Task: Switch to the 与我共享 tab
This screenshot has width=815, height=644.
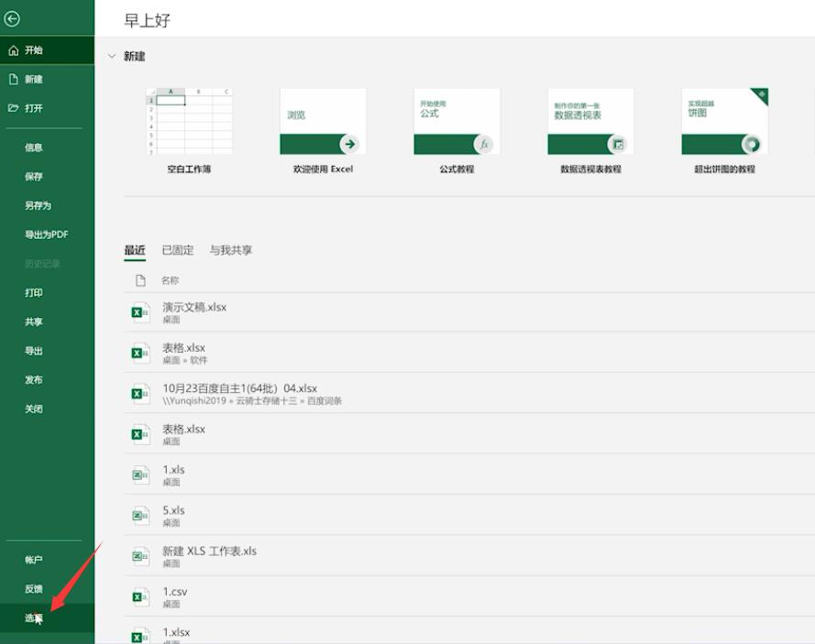Action: coord(231,250)
